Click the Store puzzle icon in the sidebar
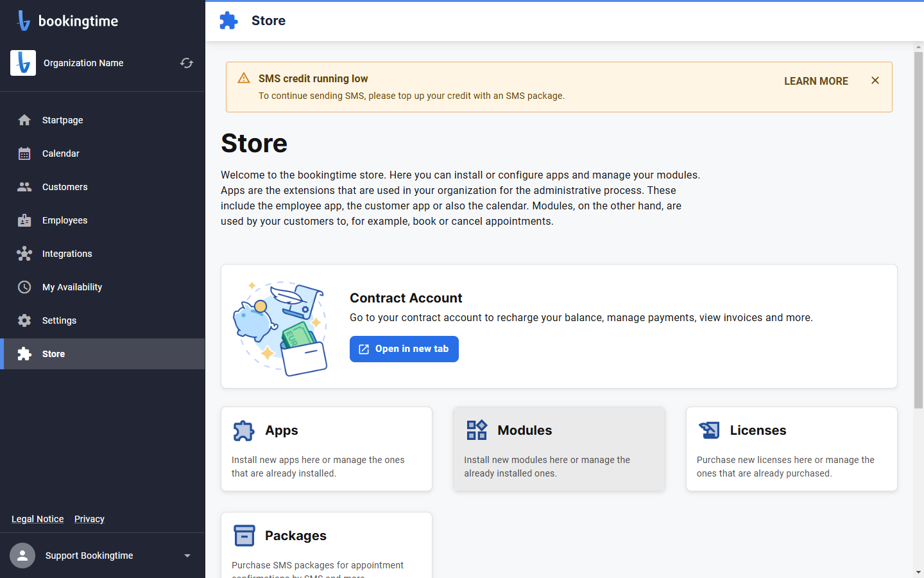Viewport: 924px width, 578px height. click(24, 354)
